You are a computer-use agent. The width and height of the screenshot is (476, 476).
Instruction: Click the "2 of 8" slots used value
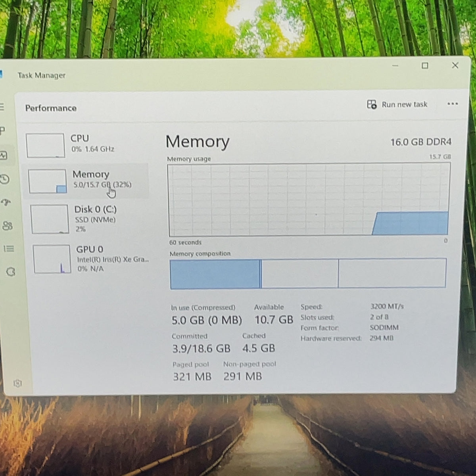click(x=379, y=317)
